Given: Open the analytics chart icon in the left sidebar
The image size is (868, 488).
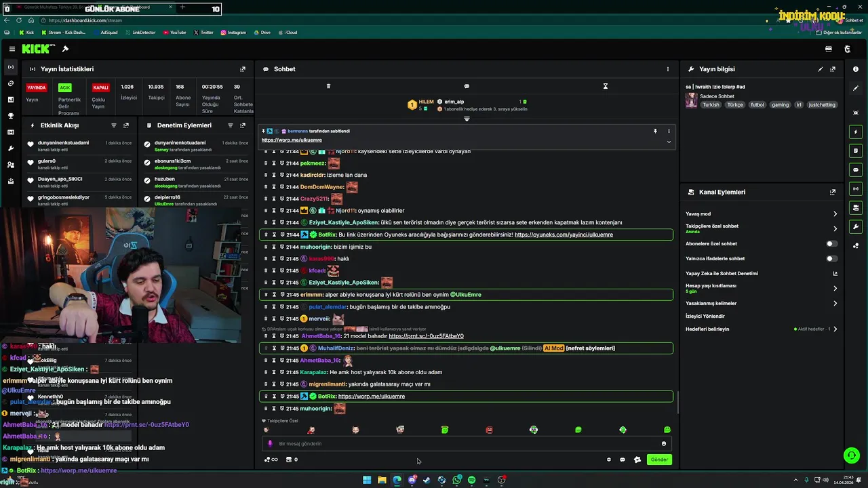Looking at the screenshot, I should pyautogui.click(x=10, y=100).
